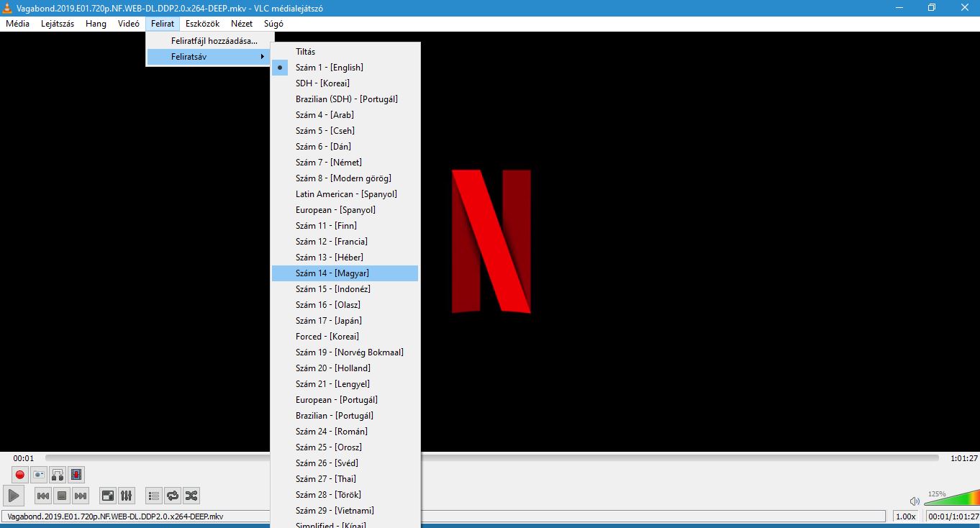Select Szám 4 - [Arab] subtitle
Viewport: 980px width, 528px height.
345,115
